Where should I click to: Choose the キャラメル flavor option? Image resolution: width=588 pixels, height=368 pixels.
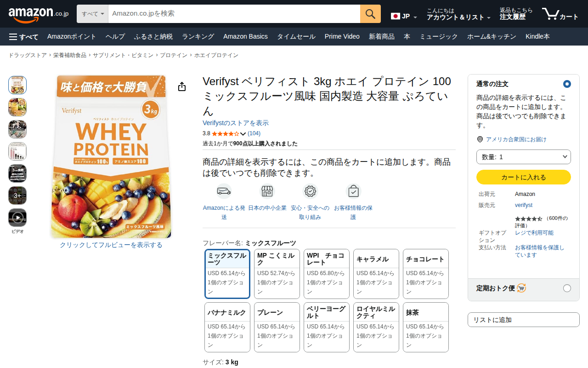(x=376, y=274)
